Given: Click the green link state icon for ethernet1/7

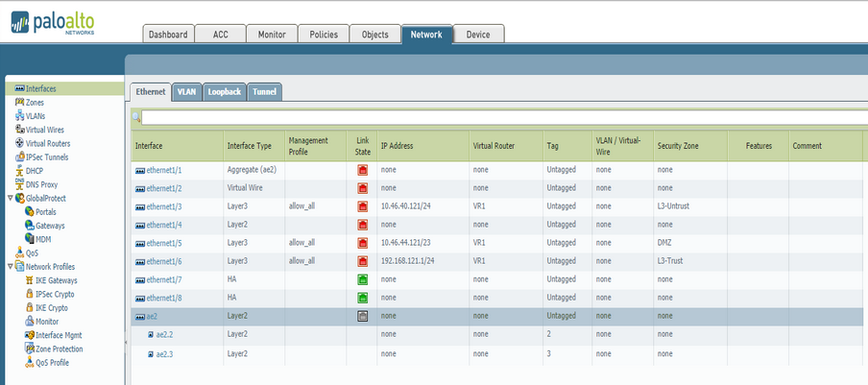Looking at the screenshot, I should pos(363,280).
